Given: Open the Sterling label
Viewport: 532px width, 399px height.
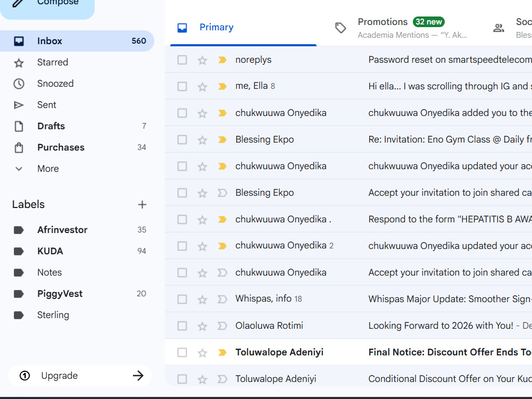Looking at the screenshot, I should click(x=77, y=315).
